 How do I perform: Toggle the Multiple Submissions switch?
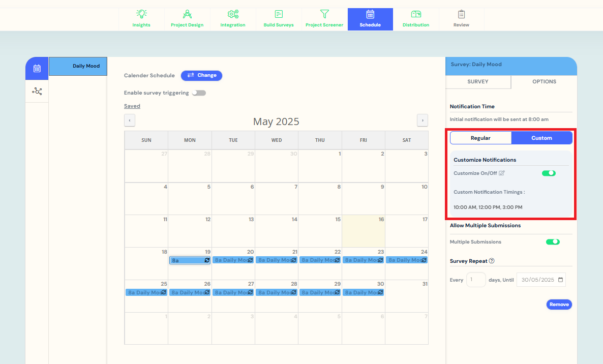pyautogui.click(x=553, y=242)
